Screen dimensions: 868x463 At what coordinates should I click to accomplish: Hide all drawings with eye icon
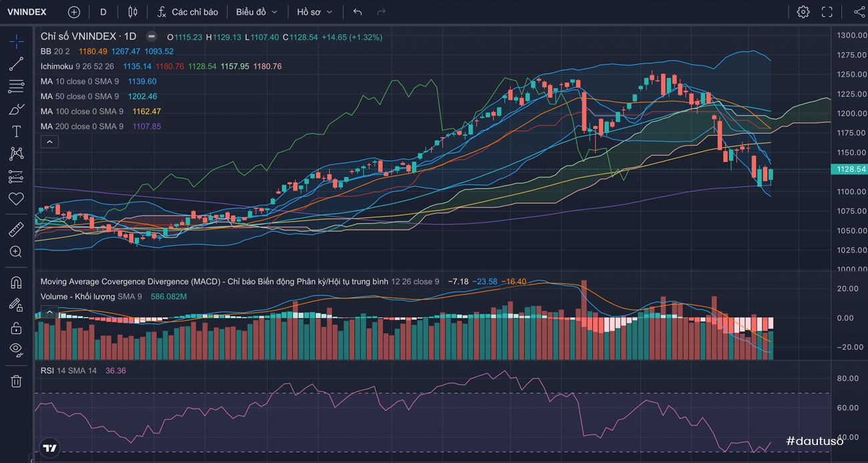pyautogui.click(x=16, y=349)
